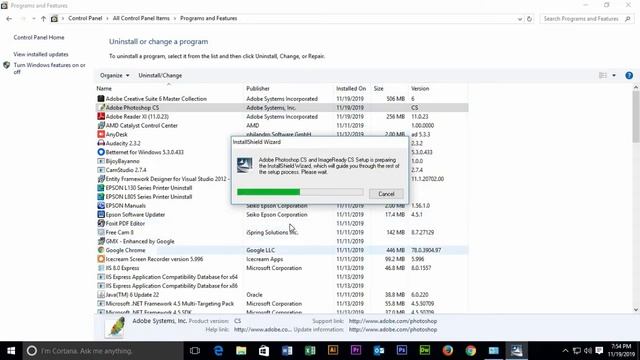The image size is (640, 360).
Task: Show hidden system tray icons
Action: click(x=565, y=351)
